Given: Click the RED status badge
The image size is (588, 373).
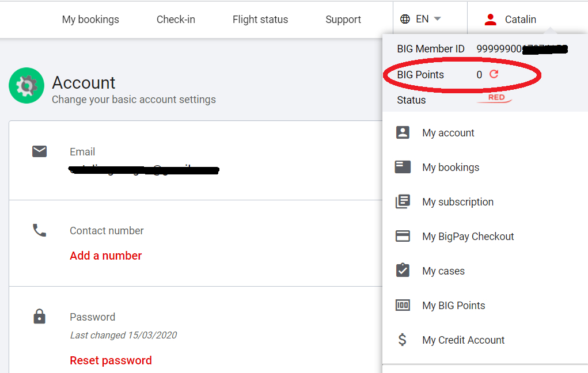Looking at the screenshot, I should pyautogui.click(x=496, y=98).
